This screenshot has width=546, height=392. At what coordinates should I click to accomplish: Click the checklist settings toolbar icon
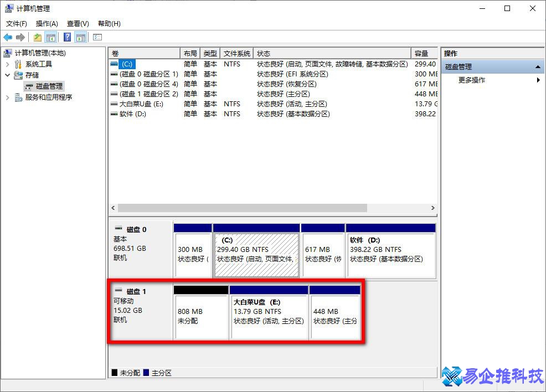point(97,37)
